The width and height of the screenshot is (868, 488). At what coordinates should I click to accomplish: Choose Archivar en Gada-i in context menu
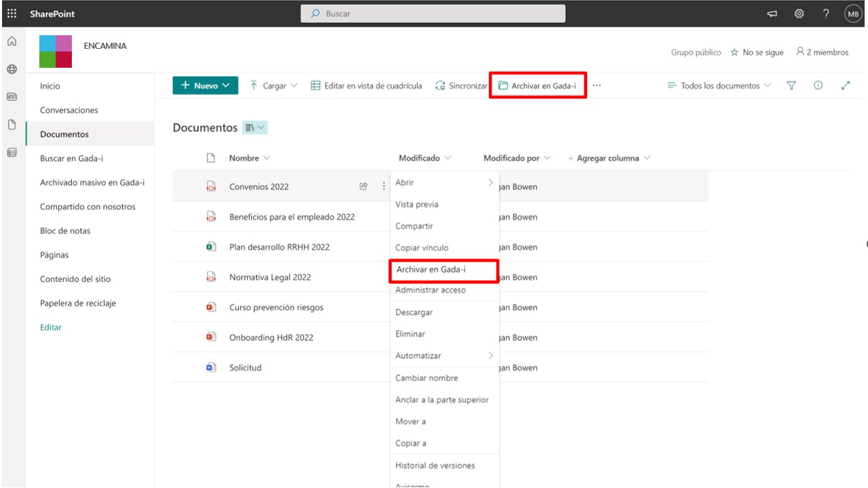pos(444,270)
